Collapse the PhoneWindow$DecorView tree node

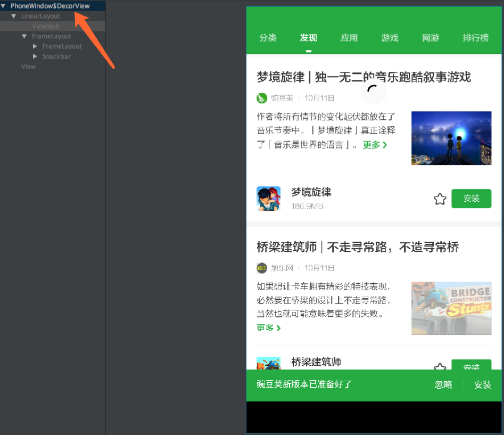3,6
